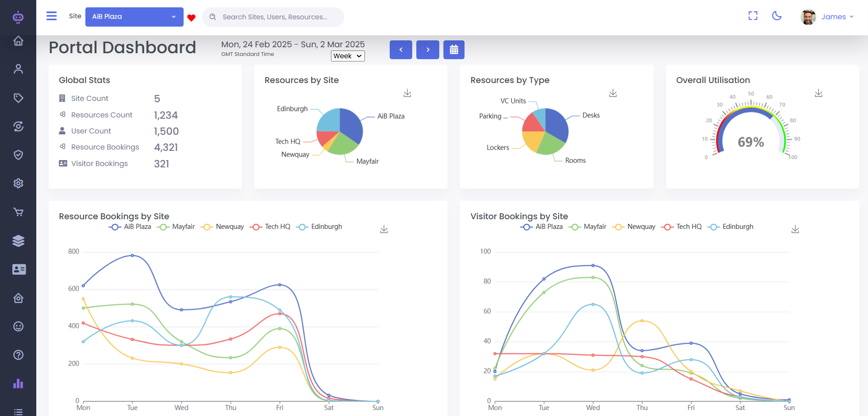The width and height of the screenshot is (868, 416).
Task: Open the calendar date picker button
Action: pos(454,50)
